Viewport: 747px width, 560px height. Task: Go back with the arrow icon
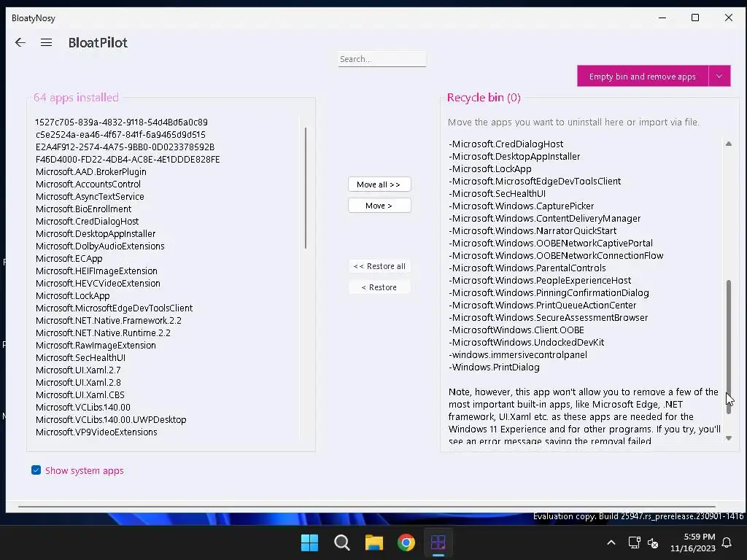pyautogui.click(x=20, y=42)
